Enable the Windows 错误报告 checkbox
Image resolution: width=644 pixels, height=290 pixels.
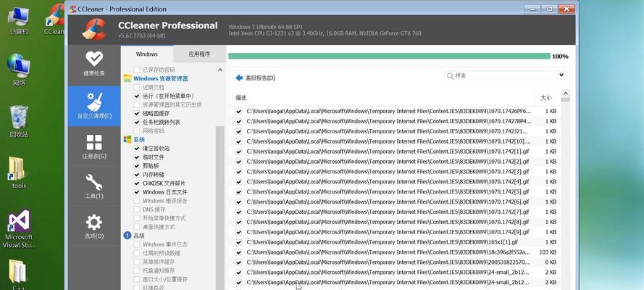pyautogui.click(x=137, y=200)
